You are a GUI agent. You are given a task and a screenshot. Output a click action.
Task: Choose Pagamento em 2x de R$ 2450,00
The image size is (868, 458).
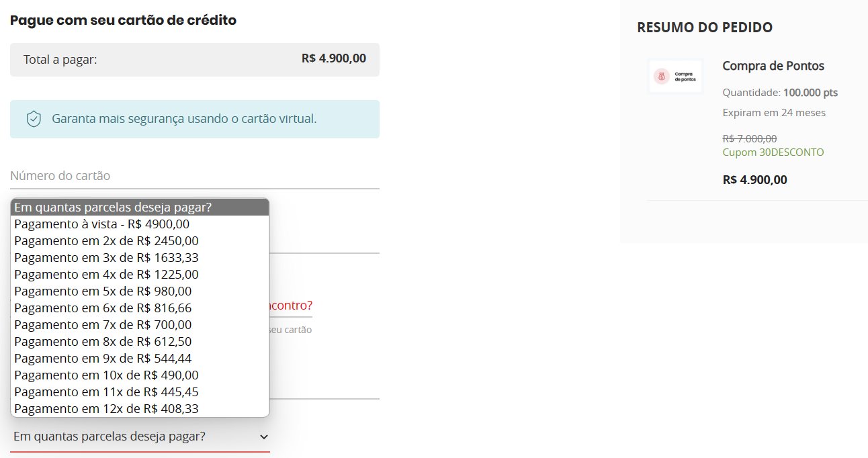click(140, 241)
